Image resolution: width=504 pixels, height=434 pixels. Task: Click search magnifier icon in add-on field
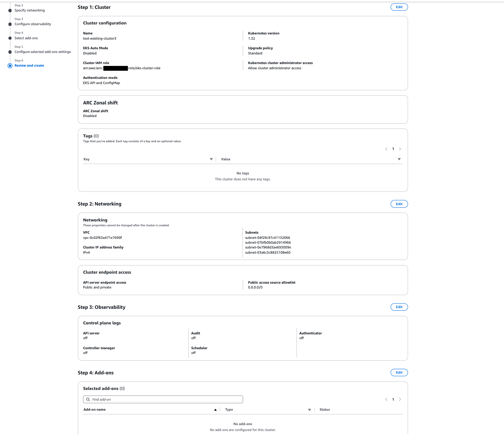(x=88, y=400)
